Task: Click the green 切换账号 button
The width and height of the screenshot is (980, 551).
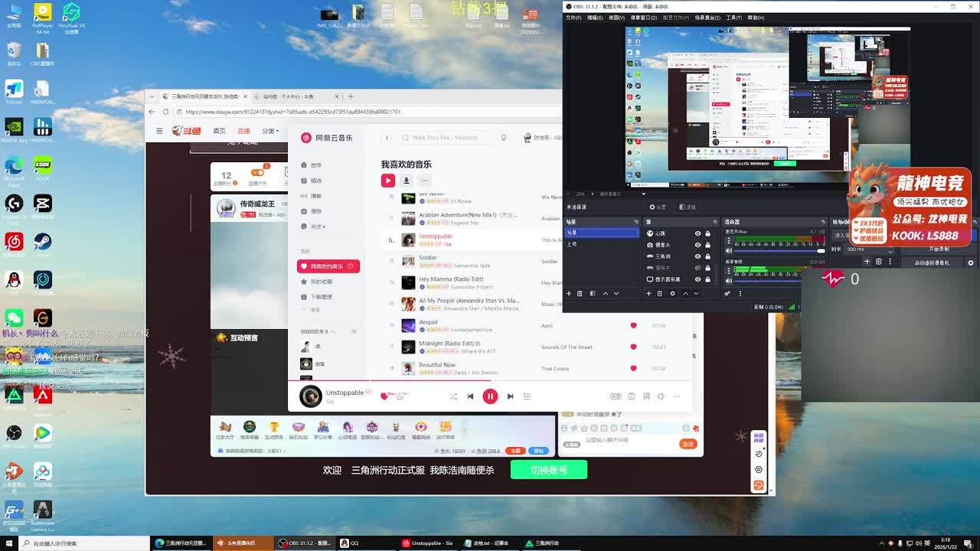Action: pyautogui.click(x=548, y=470)
